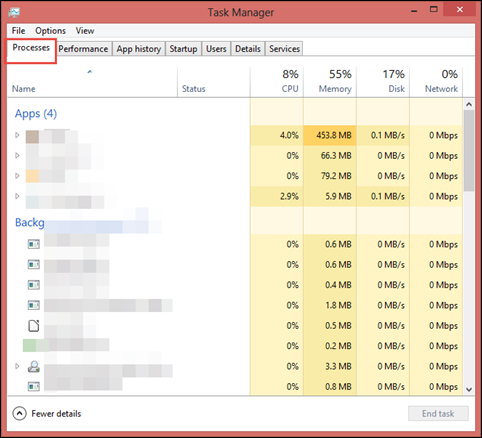Sort by the 8% CPU column

277,82
